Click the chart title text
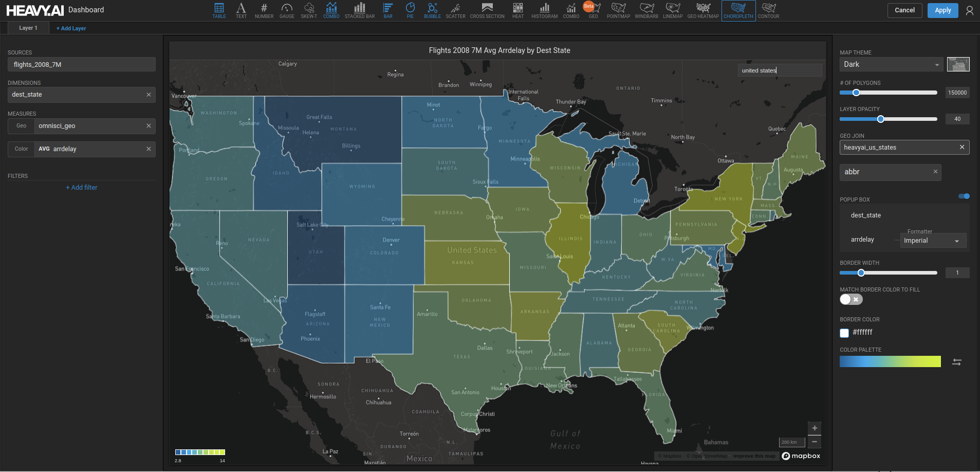Screen dimensions: 980x472 (x=499, y=50)
